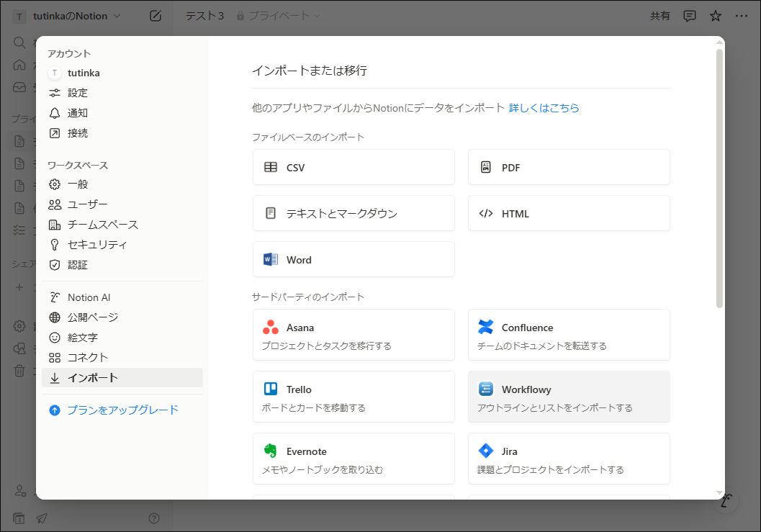Start Asana import
Viewport: 761px width, 532px height.
(354, 335)
